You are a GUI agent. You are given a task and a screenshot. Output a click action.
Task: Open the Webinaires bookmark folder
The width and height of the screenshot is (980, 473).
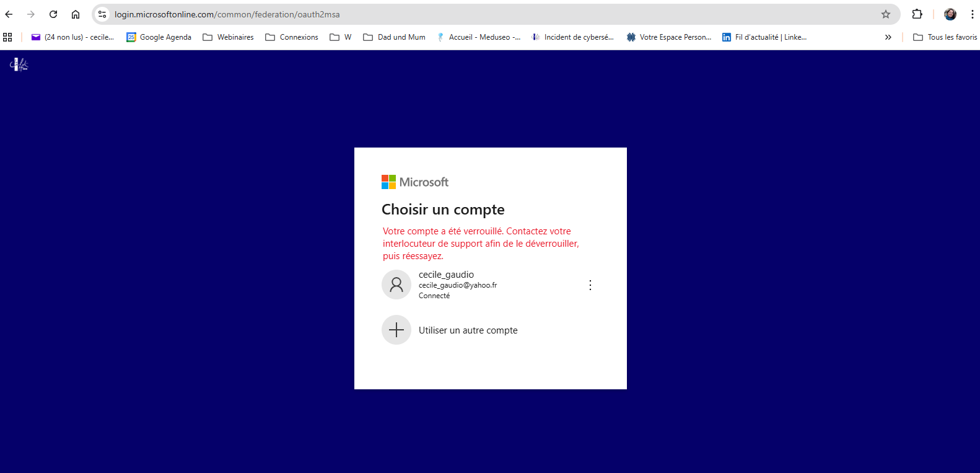pos(229,37)
